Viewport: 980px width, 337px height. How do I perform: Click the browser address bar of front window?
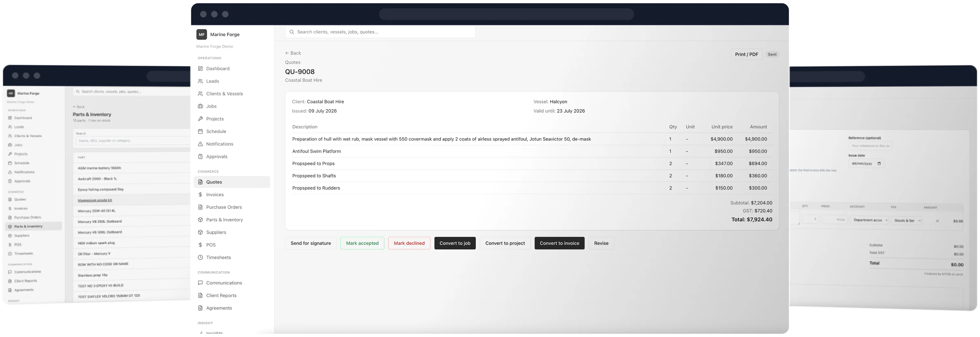(x=506, y=14)
